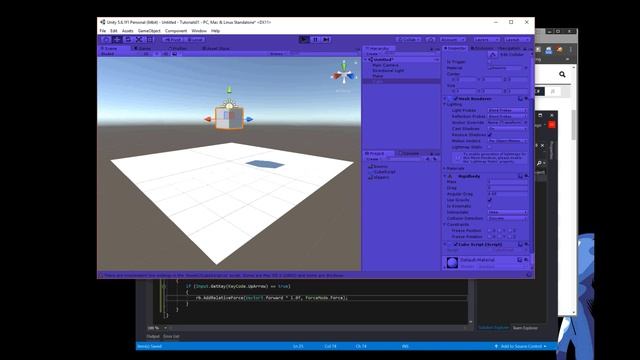Open the Motion Vectors dropdown
Image resolution: width=640 pixels, height=360 pixels.
(508, 141)
